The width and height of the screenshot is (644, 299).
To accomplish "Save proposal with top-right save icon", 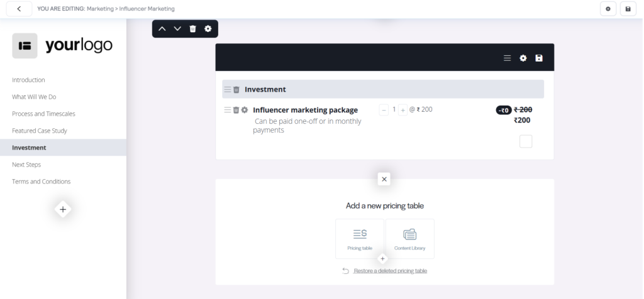I will tap(628, 9).
